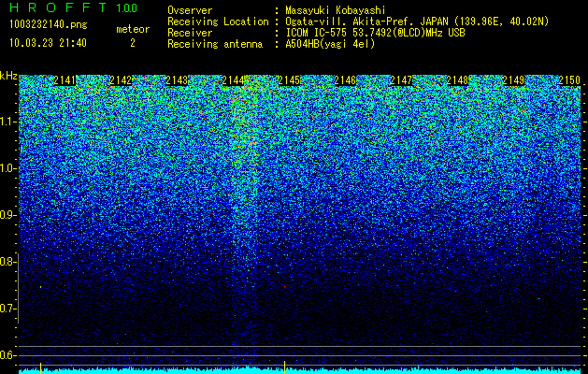Click the 0.6 frequency axis label
588x374 pixels.
(x=7, y=355)
